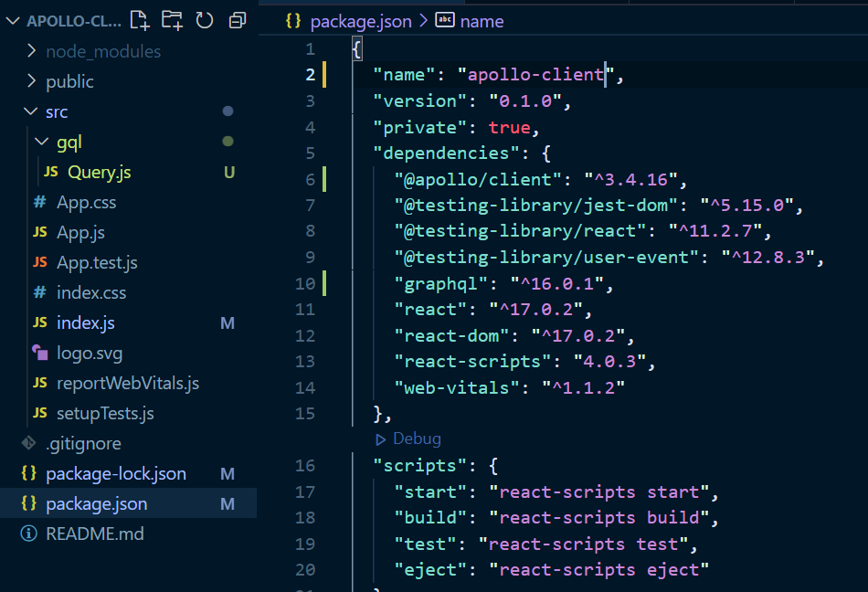868x592 pixels.
Task: Click the "build" script key
Action: 430,518
